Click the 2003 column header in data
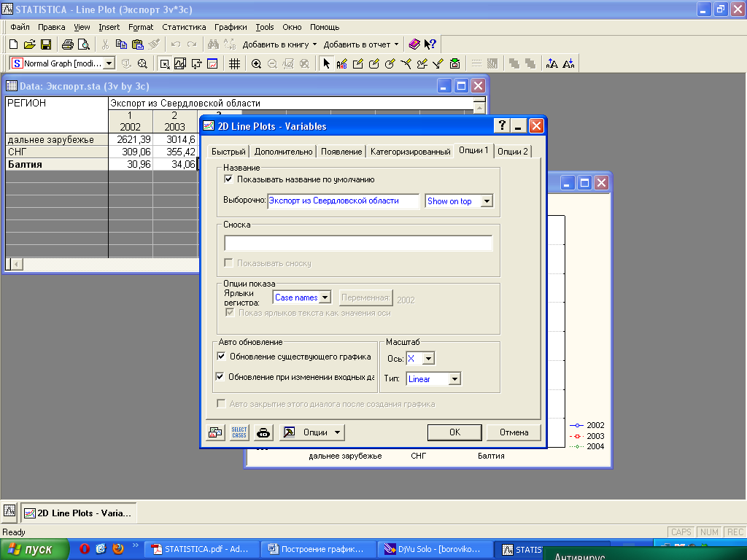 coord(175,122)
